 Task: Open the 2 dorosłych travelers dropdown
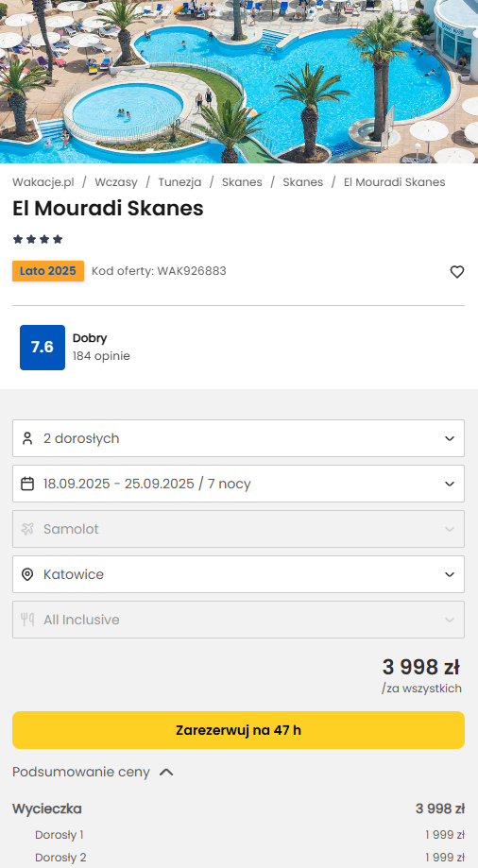(x=238, y=438)
